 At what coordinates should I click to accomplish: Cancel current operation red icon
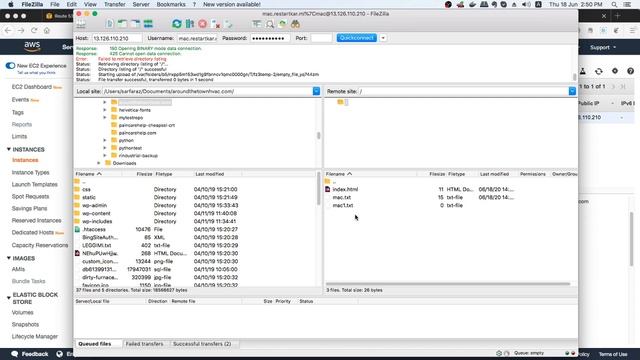(x=202, y=24)
